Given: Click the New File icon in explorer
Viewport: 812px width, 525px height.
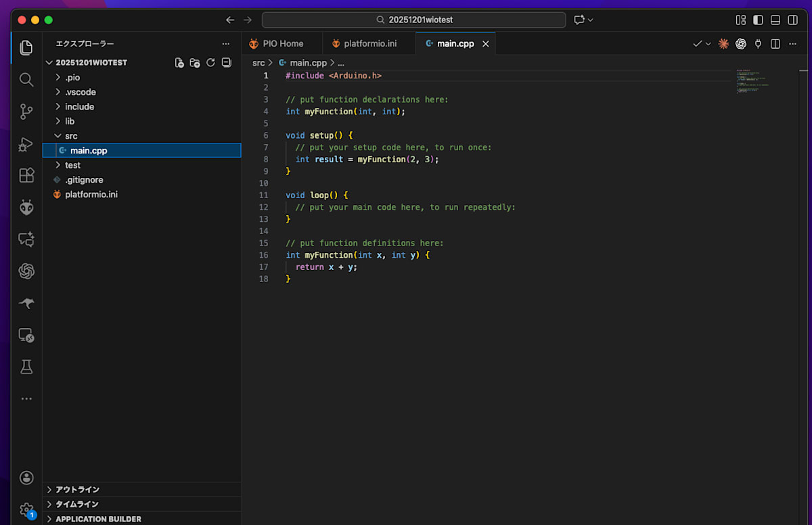Looking at the screenshot, I should [179, 62].
